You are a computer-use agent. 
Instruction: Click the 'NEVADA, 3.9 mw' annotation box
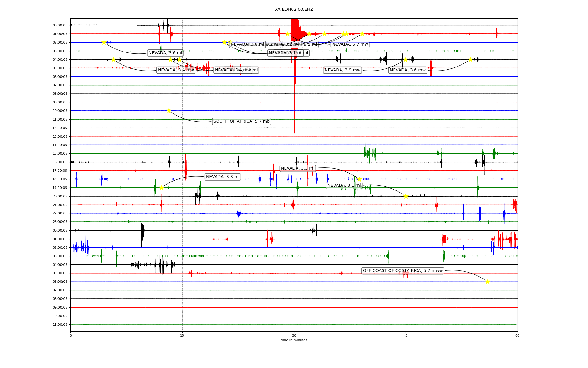point(342,70)
